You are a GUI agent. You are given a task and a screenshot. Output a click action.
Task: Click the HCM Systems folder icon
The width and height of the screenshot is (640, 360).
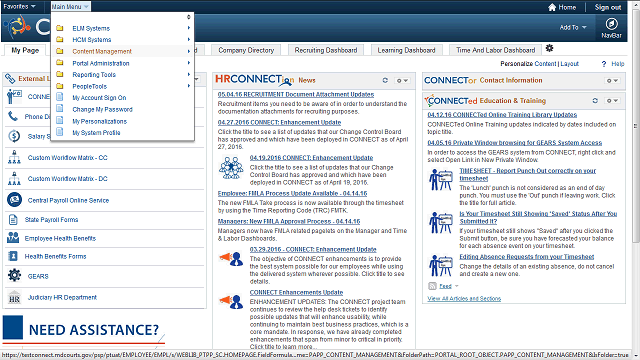tap(60, 40)
